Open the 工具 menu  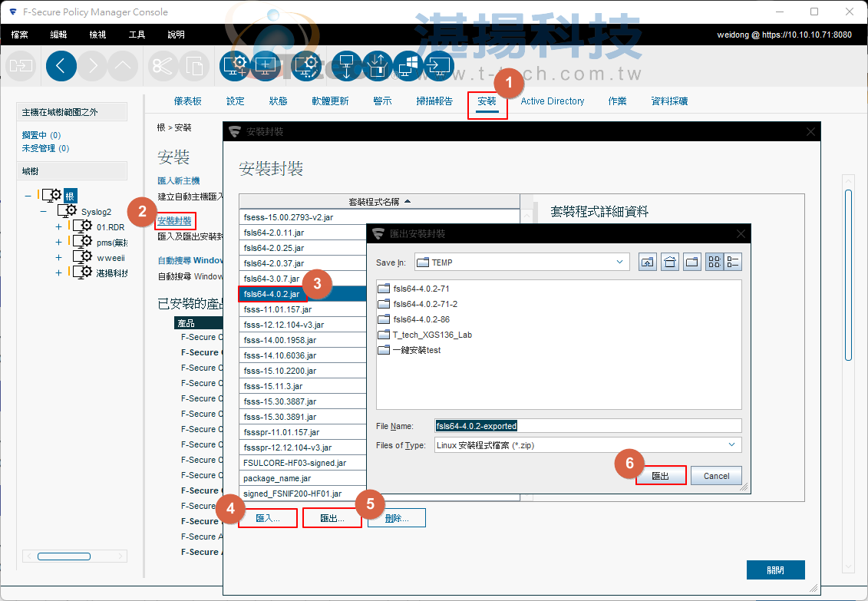coord(137,35)
